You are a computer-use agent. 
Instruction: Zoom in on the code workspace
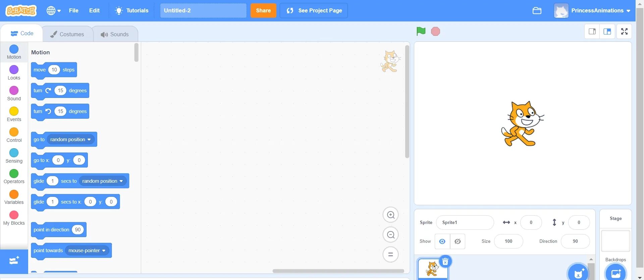click(x=391, y=215)
